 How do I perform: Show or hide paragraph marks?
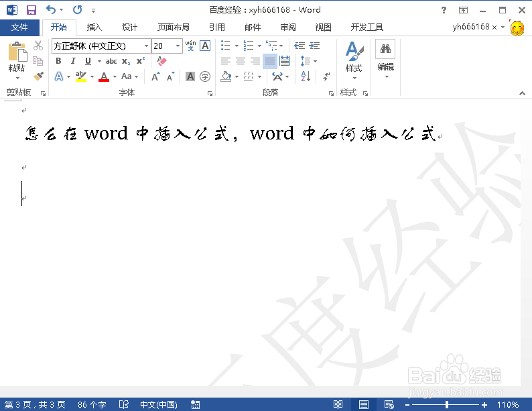click(x=326, y=76)
